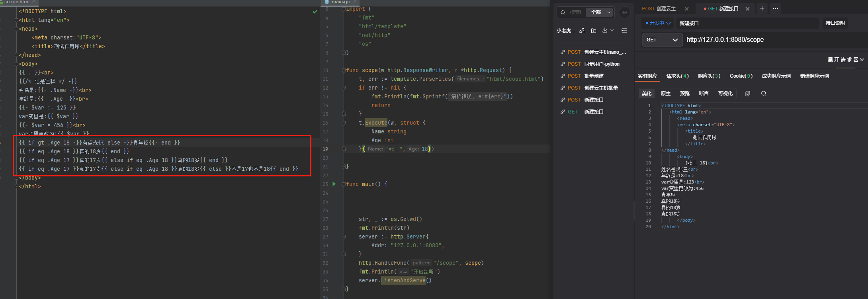Expand the request area via 展开请求区

click(845, 60)
